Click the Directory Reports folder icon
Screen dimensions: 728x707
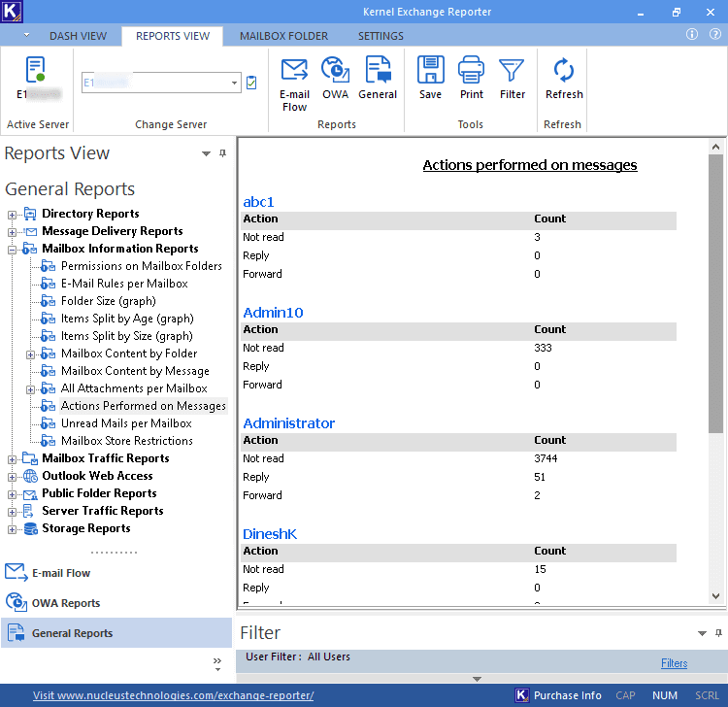point(30,214)
